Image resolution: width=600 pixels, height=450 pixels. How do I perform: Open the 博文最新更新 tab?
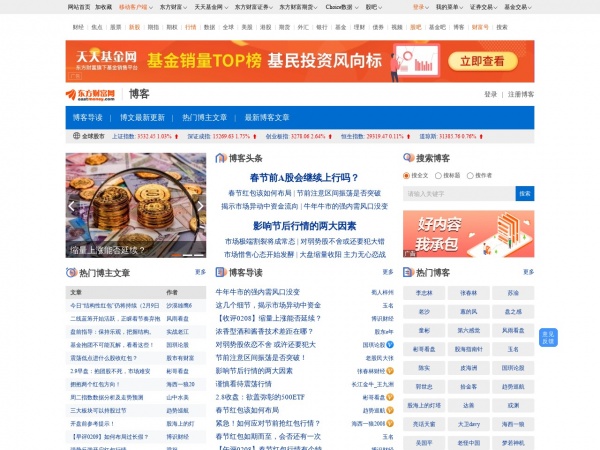[x=142, y=117]
